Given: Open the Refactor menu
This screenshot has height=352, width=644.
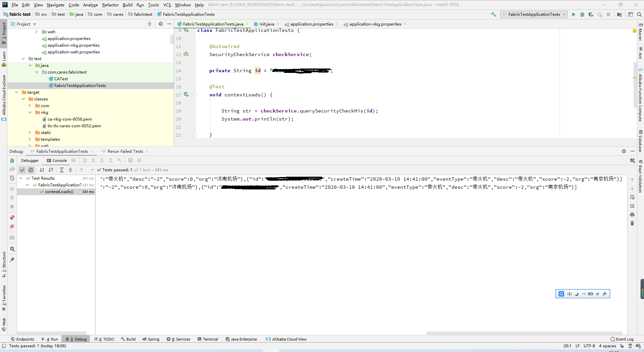Looking at the screenshot, I should (110, 5).
